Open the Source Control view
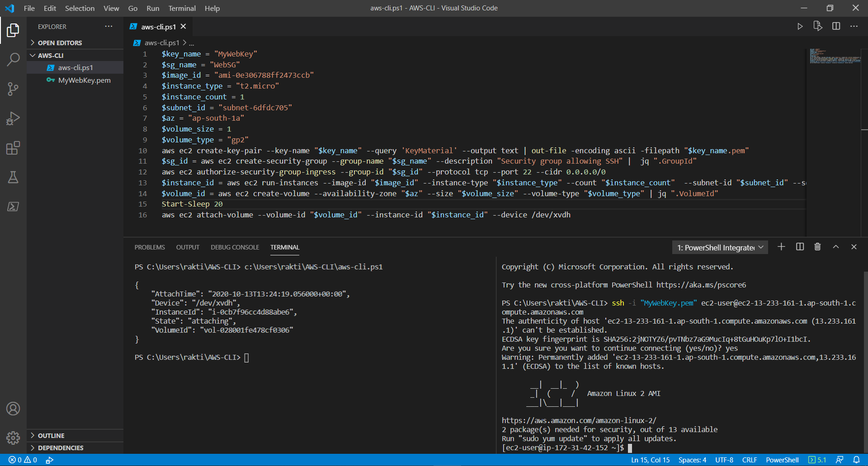 coord(13,89)
